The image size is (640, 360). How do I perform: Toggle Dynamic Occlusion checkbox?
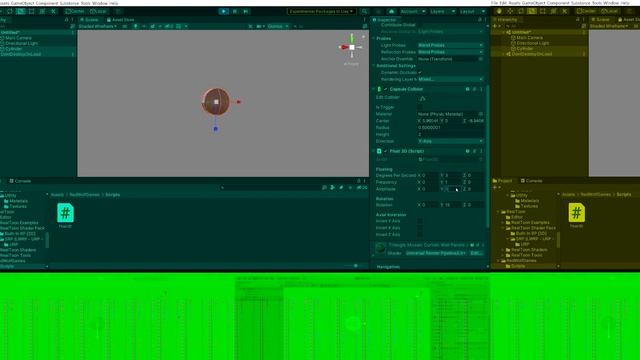[x=420, y=72]
